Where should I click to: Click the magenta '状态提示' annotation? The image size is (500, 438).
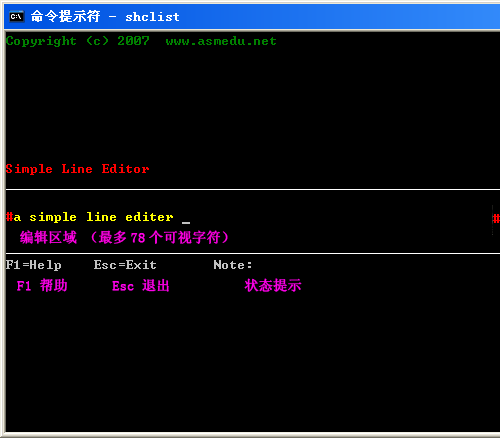[273, 286]
